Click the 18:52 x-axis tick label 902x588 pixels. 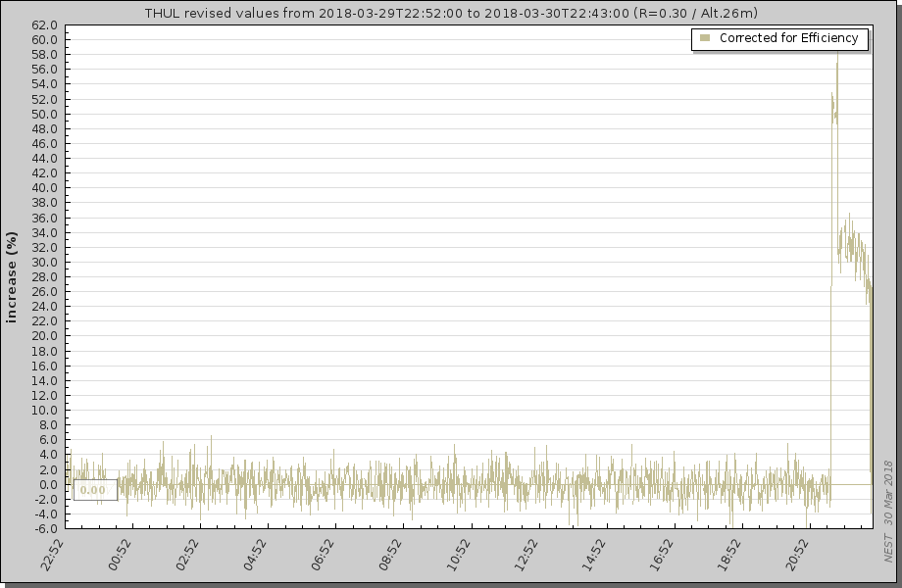click(729, 555)
